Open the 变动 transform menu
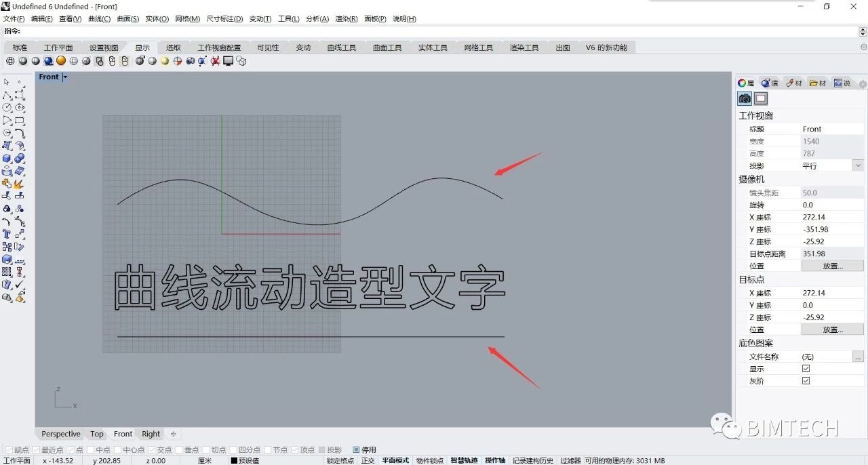The height and width of the screenshot is (465, 868). pyautogui.click(x=260, y=19)
